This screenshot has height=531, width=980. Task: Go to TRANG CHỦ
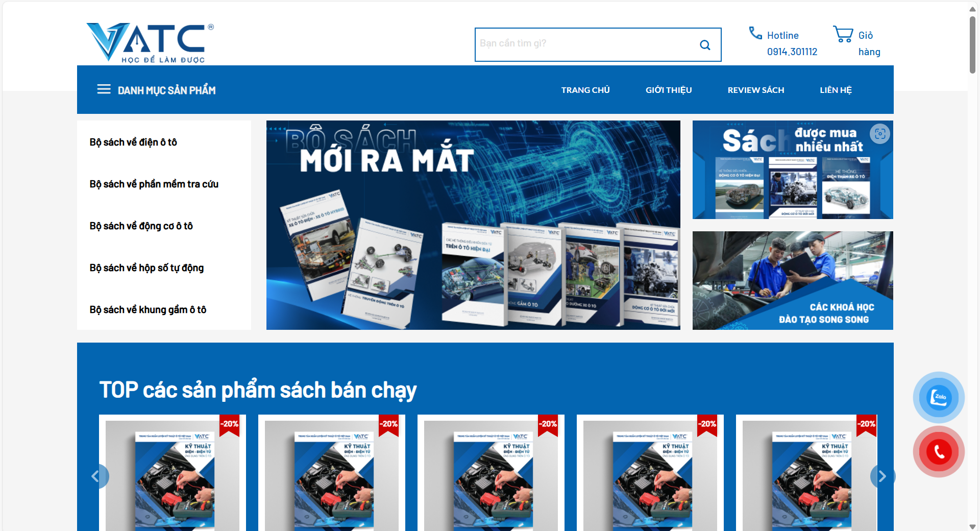pyautogui.click(x=585, y=90)
